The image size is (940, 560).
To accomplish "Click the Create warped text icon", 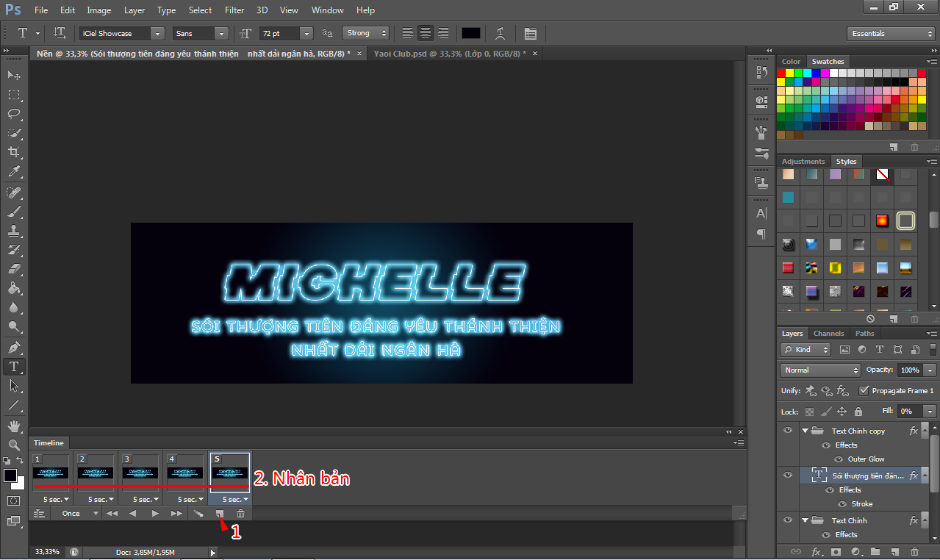I will (501, 33).
